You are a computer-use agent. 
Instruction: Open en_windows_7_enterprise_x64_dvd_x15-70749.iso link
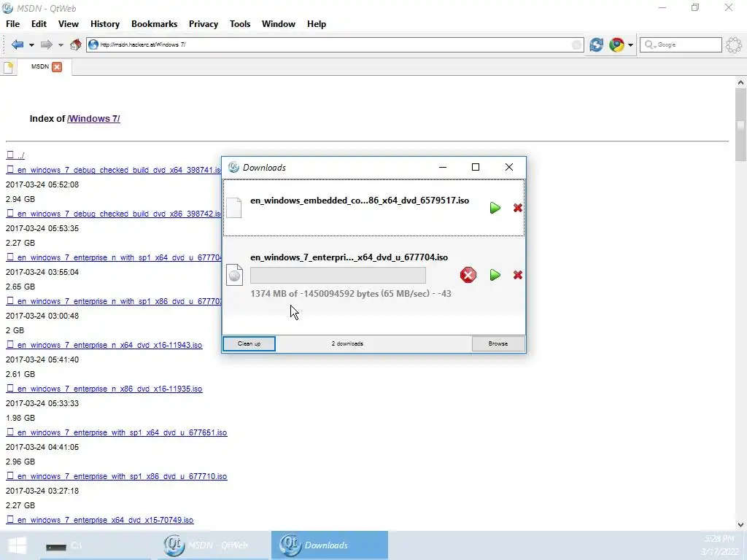coord(100,520)
